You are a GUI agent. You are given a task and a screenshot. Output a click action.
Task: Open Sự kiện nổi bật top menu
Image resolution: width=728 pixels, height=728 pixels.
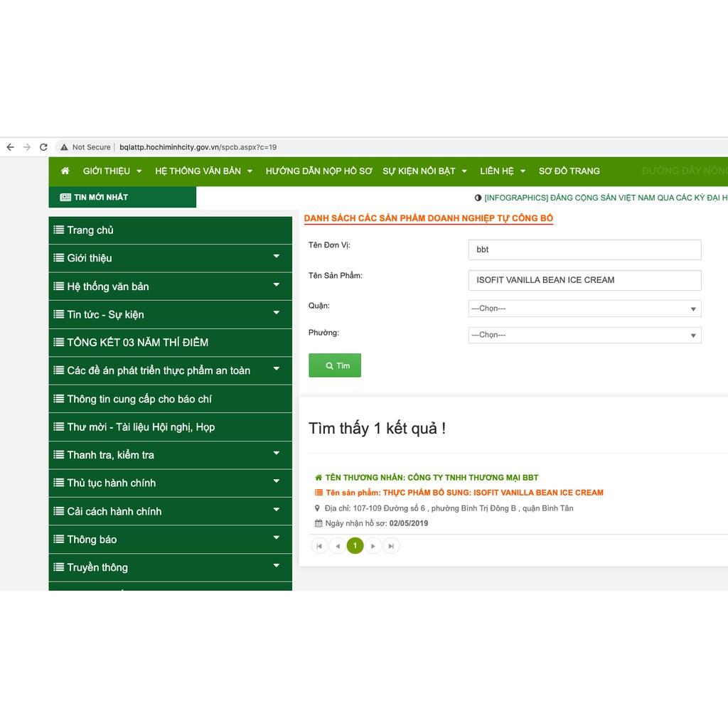[424, 171]
